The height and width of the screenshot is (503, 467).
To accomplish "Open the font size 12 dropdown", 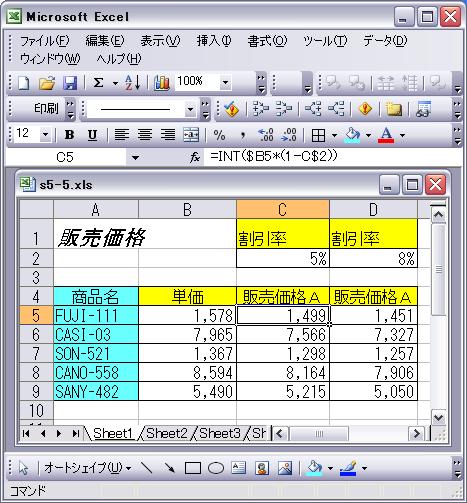I will [x=45, y=135].
